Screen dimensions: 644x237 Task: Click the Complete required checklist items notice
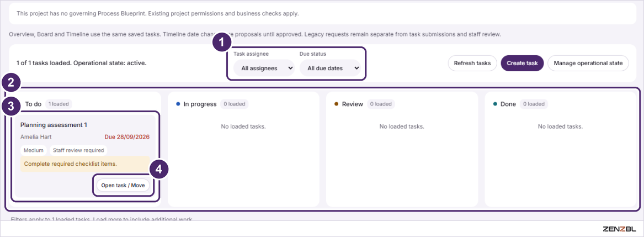[x=85, y=164]
